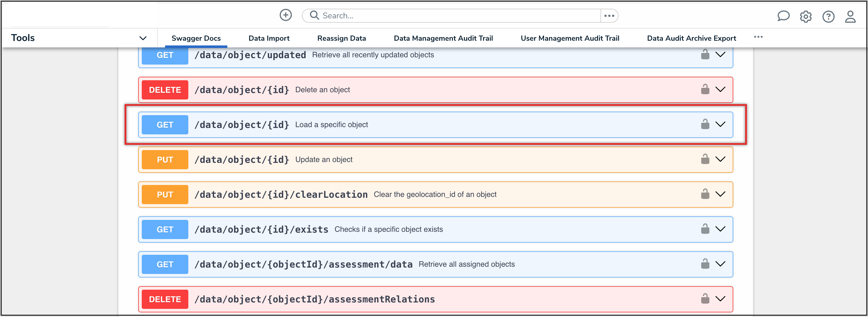Click lock icon on Load a specific object

click(x=705, y=124)
